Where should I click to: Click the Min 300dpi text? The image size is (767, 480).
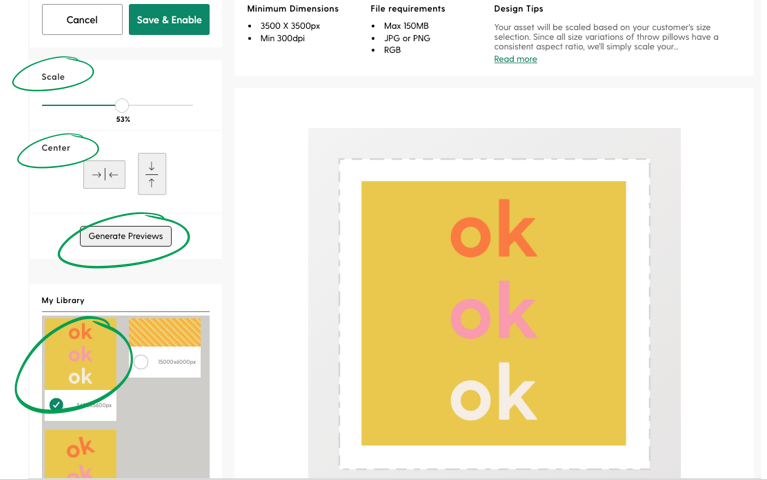point(282,38)
